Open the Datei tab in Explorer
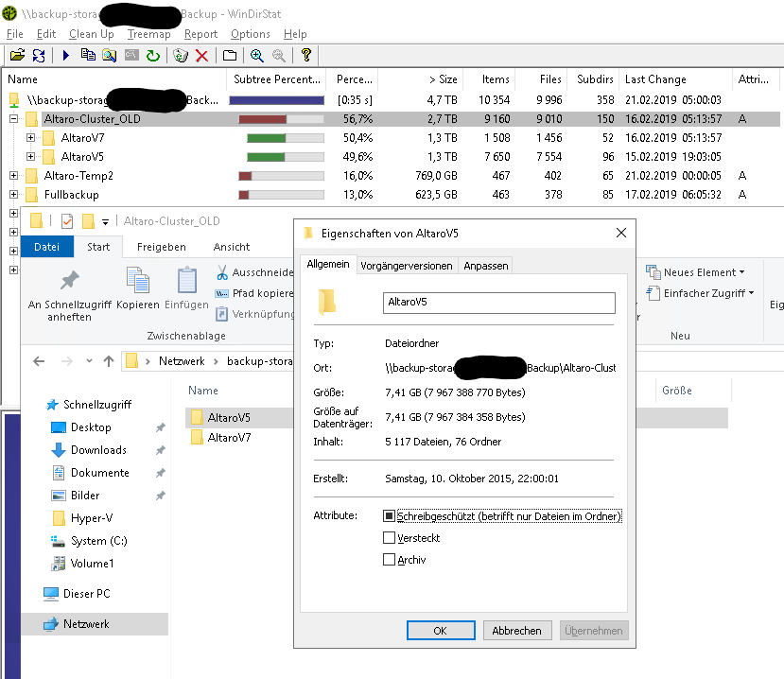Viewport: 784px width, 679px height. click(x=47, y=247)
